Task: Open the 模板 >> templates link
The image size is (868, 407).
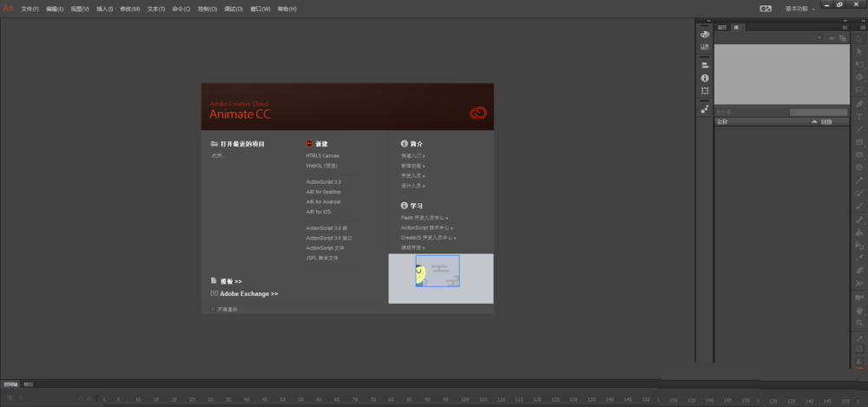Action: point(231,281)
